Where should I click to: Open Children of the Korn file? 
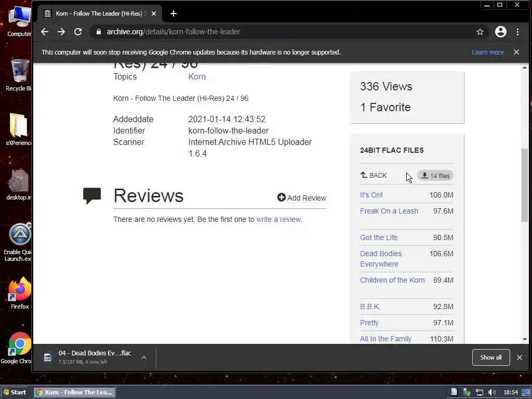[x=392, y=280]
